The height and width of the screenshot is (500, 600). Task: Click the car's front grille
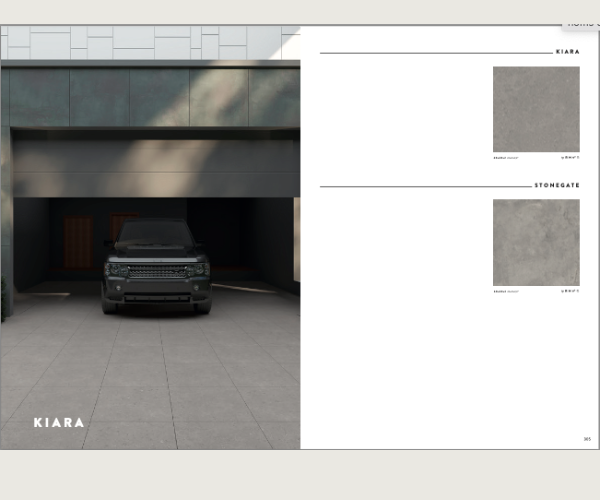(x=157, y=270)
